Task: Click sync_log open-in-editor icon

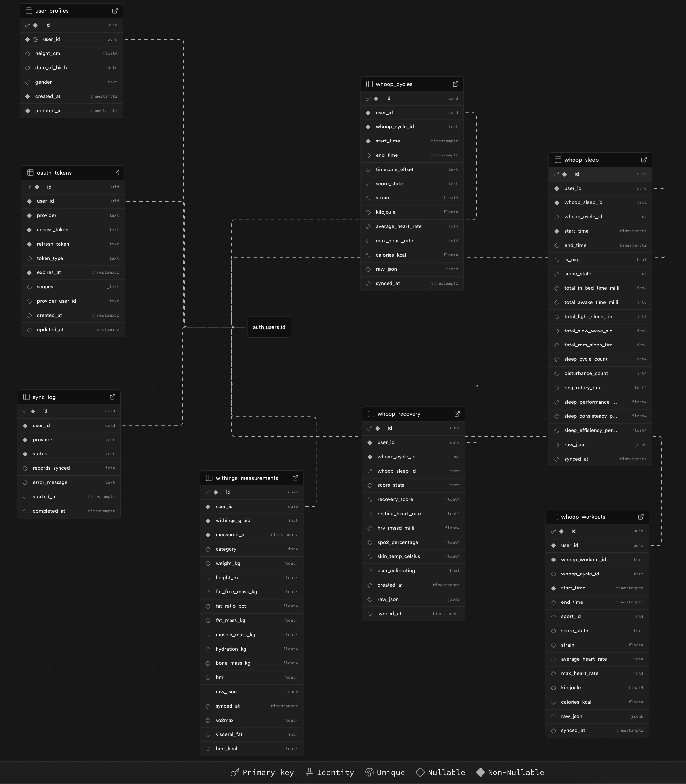Action: coord(112,397)
